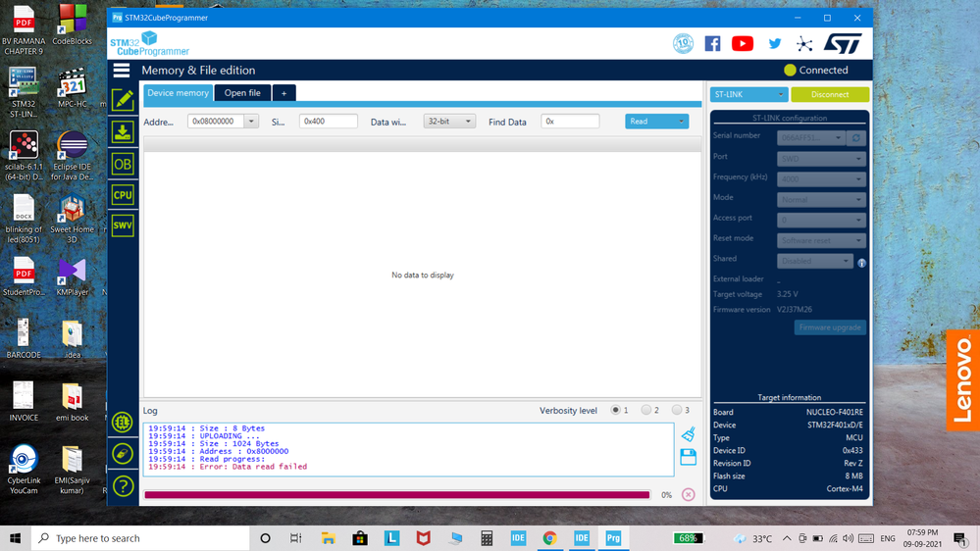Click the 10 years anniversary badge

[x=683, y=43]
